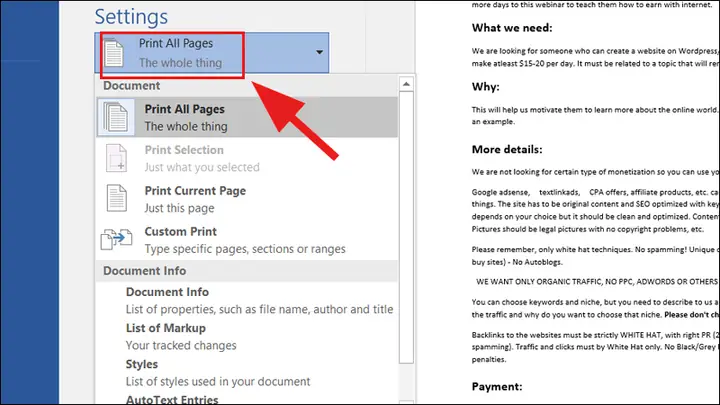720x405 pixels.
Task: Click the page icon in the Settings dropdown header
Action: pos(113,53)
